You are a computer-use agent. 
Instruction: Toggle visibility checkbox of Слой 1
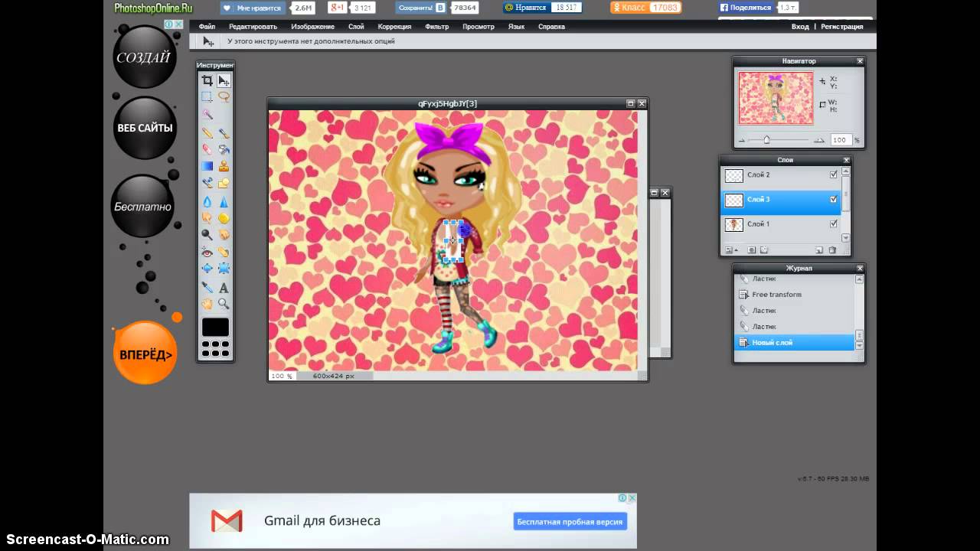834,224
